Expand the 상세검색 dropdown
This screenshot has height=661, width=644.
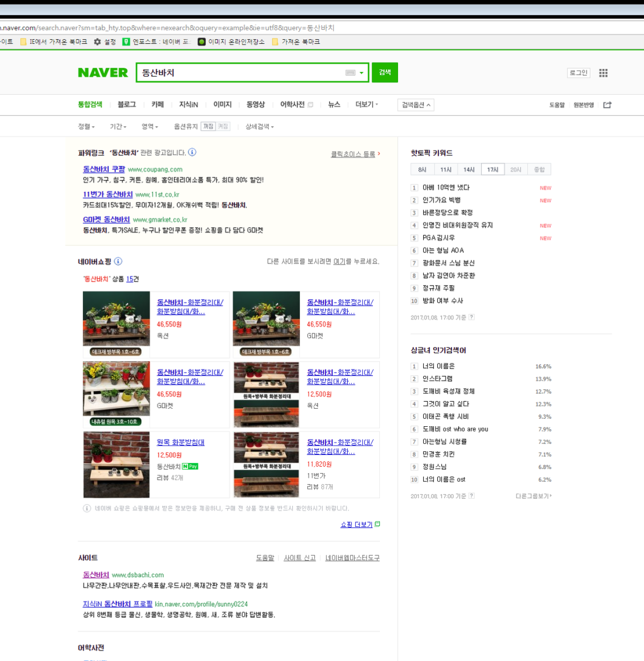pyautogui.click(x=259, y=126)
